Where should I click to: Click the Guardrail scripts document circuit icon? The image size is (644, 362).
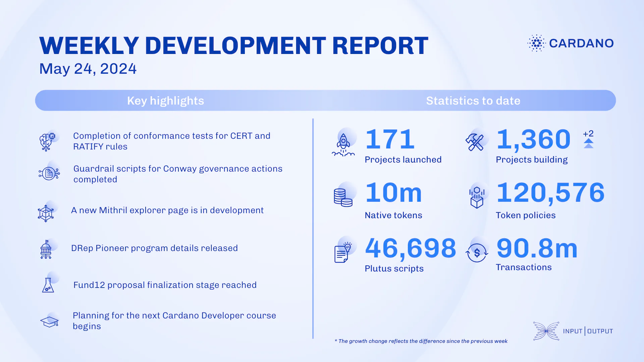49,174
